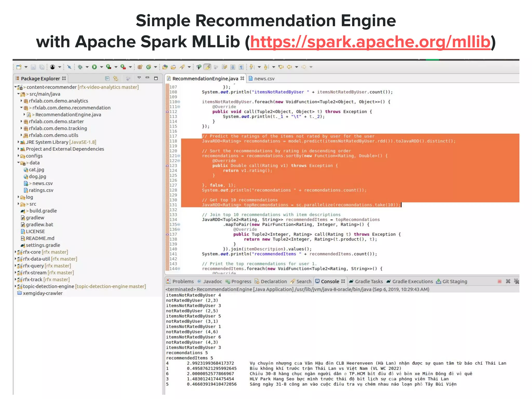Click the Remove Launch icon in Console
The height and width of the screenshot is (399, 532).
coord(508,281)
